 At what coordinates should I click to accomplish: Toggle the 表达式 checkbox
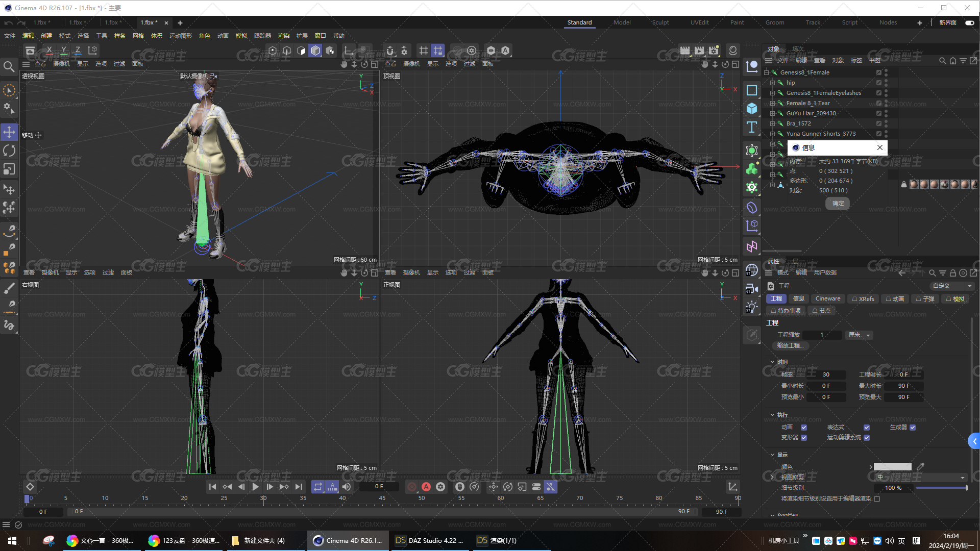(x=867, y=428)
